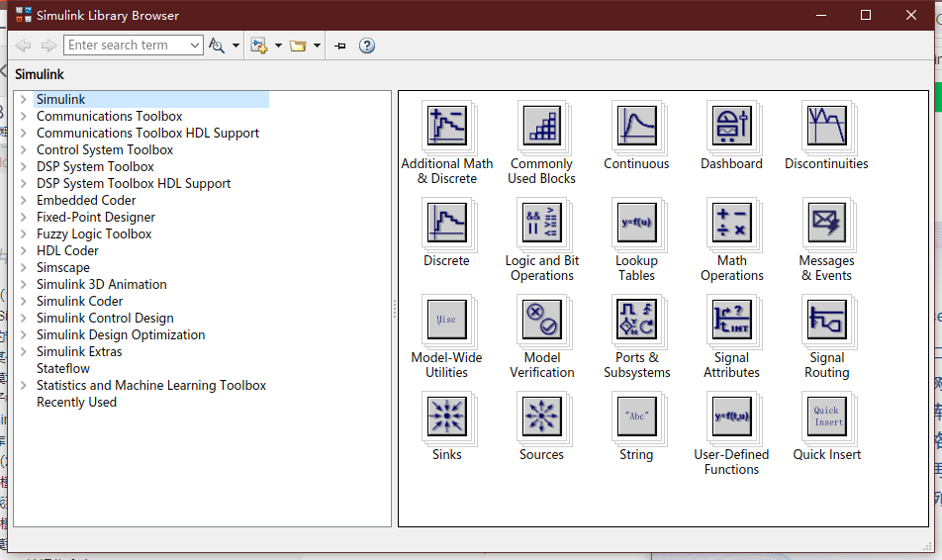Open the Discrete block library

(447, 225)
